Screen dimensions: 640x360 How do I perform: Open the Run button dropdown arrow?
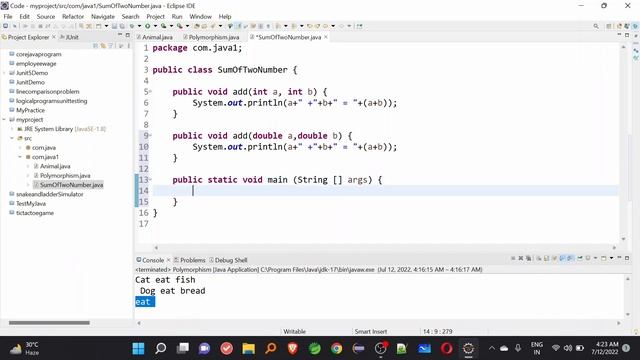pos(155,26)
